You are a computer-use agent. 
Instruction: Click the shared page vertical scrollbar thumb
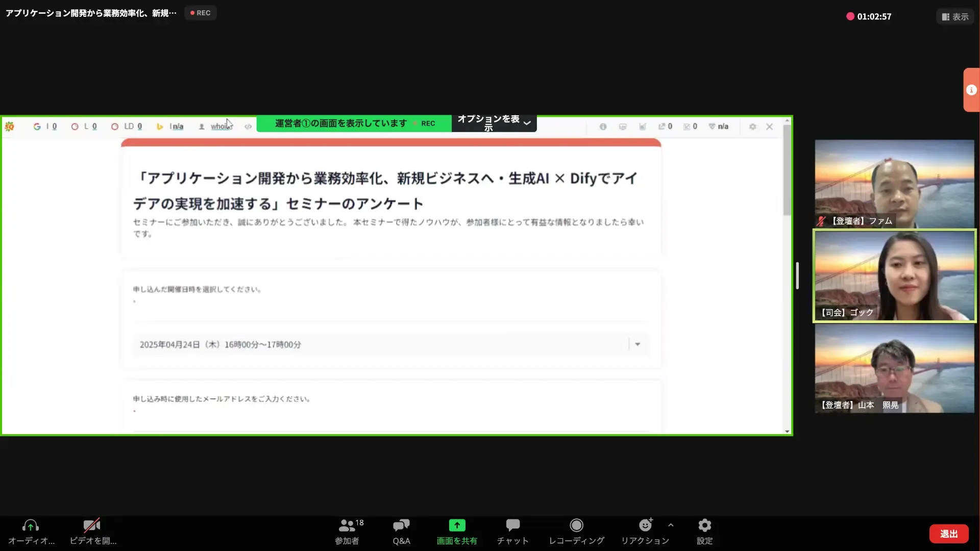787,170
